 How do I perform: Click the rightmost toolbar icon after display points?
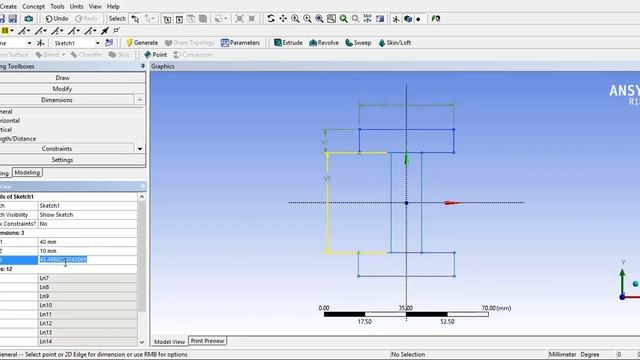(436, 18)
